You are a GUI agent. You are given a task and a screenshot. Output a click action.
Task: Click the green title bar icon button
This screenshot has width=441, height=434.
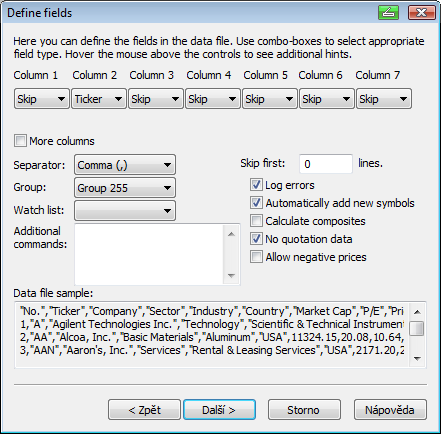(388, 13)
